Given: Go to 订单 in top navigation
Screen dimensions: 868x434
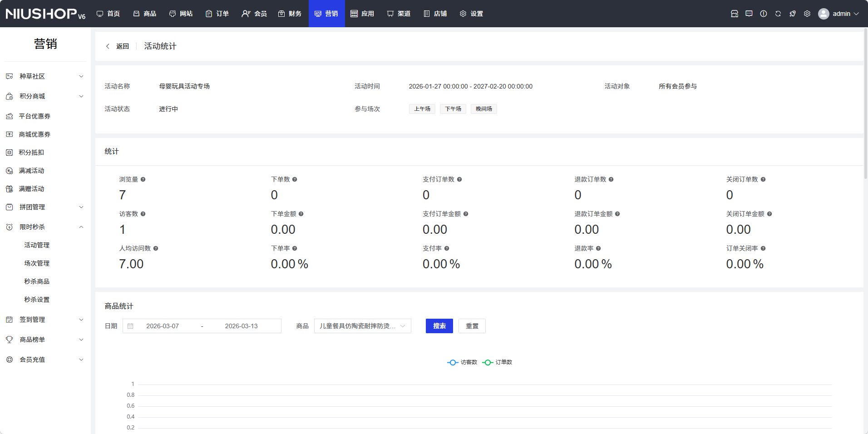Looking at the screenshot, I should click(x=217, y=14).
